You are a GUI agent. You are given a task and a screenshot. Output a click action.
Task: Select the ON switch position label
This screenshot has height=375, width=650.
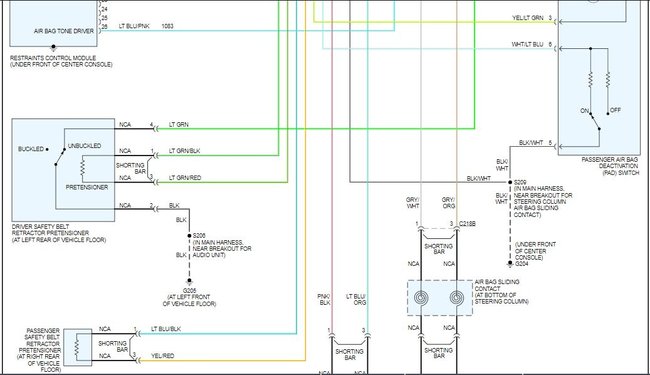pyautogui.click(x=585, y=111)
